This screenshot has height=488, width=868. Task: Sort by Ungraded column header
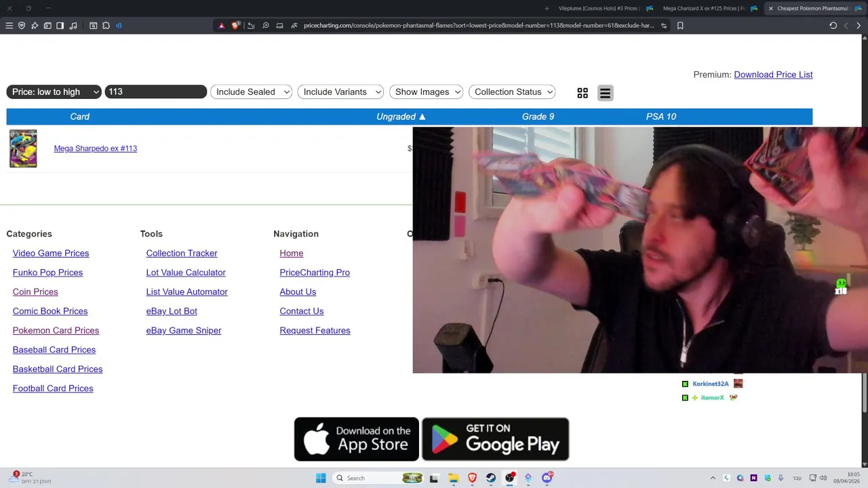(x=401, y=117)
